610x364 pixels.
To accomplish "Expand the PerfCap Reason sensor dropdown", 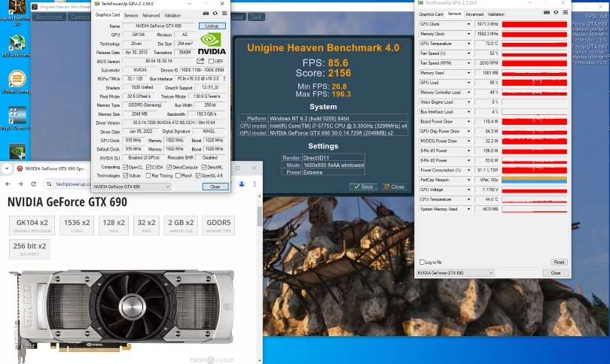I will point(468,180).
